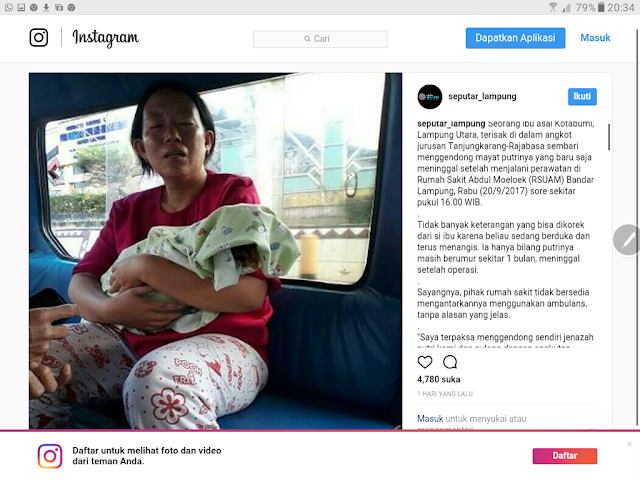Viewport: 640px width, 480px height.
Task: Tap the download notification icon in status bar
Action: pos(46,7)
